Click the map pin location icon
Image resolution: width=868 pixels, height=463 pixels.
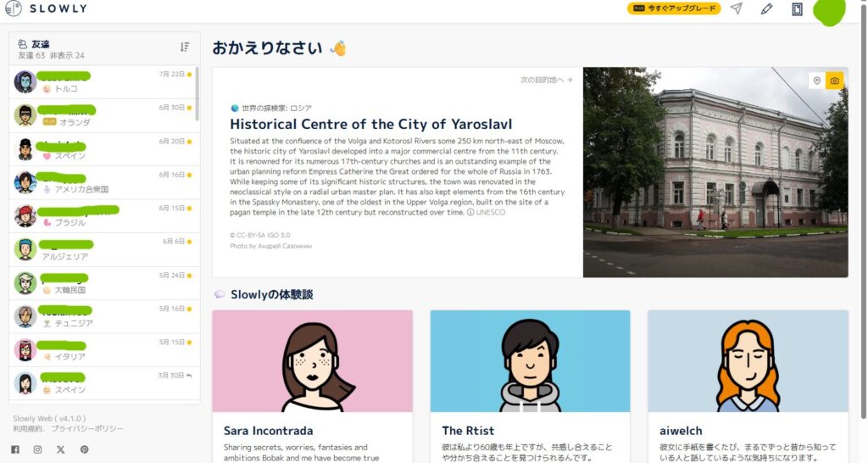pos(817,81)
